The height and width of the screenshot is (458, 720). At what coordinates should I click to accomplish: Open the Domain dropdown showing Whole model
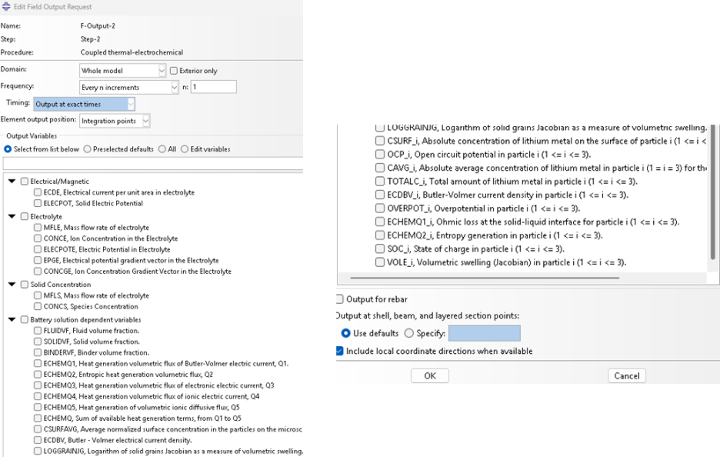[x=122, y=70]
